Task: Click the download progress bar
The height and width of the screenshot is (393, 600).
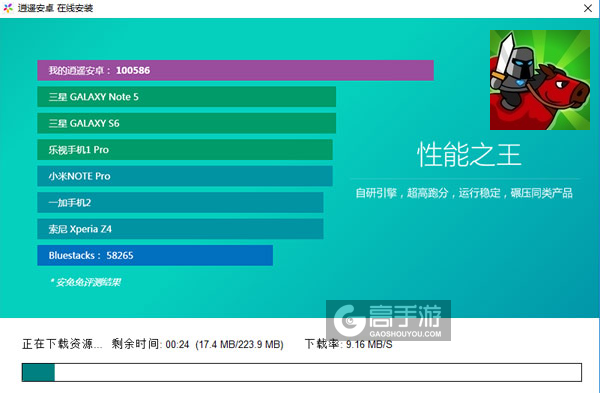Action: (x=302, y=372)
